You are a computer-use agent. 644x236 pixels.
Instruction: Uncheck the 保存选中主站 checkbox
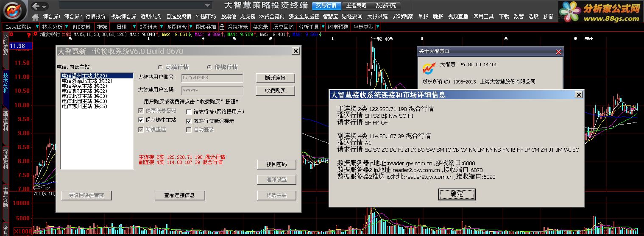pos(141,120)
